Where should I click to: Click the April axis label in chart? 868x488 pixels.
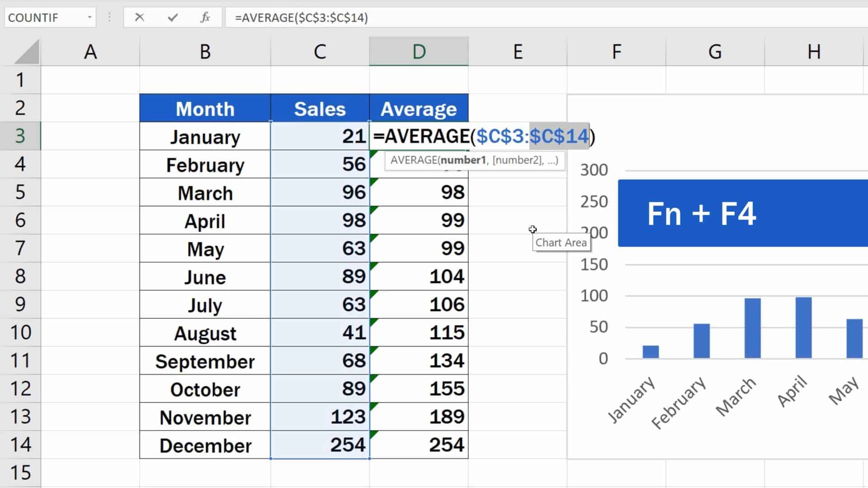[792, 391]
